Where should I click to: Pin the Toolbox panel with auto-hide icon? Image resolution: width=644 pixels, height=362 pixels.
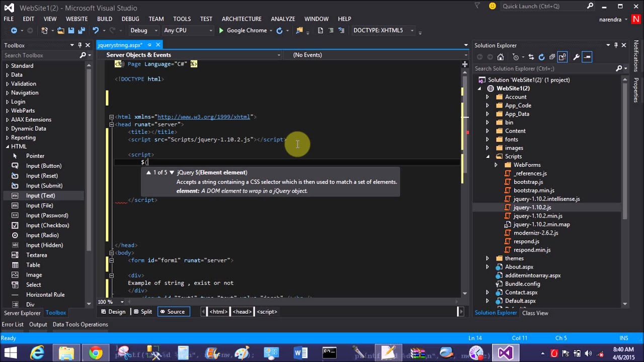tap(79, 45)
